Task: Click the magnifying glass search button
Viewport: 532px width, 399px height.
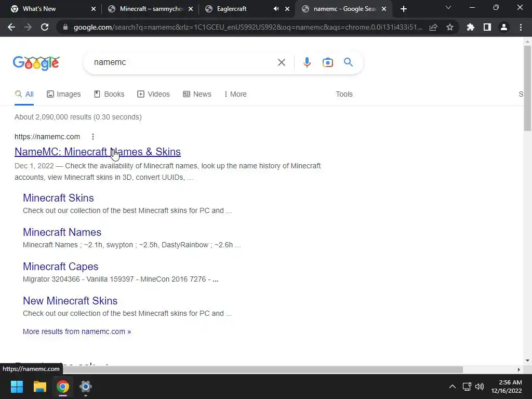Action: pyautogui.click(x=348, y=62)
